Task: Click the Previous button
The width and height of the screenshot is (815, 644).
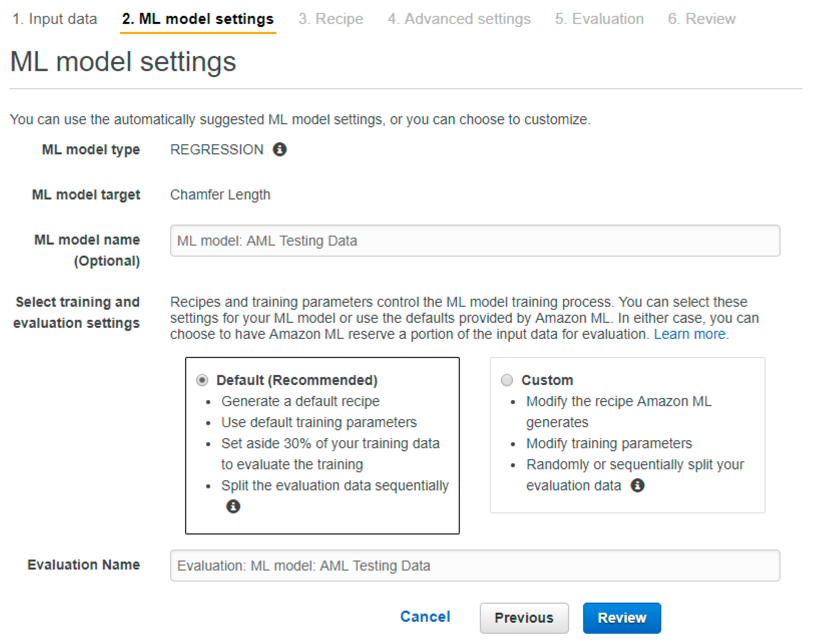Action: coord(524,618)
